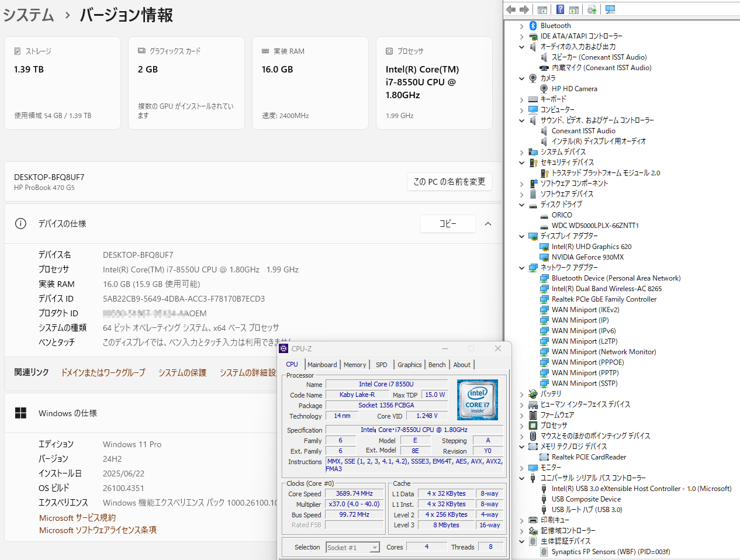The width and height of the screenshot is (740, 560).
Task: Click the Windows logo beside Windows の仕様
Action: 21,413
